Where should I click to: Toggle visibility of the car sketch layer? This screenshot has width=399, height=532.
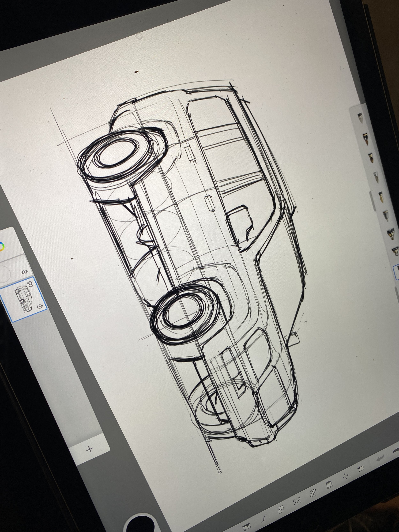coord(40,306)
